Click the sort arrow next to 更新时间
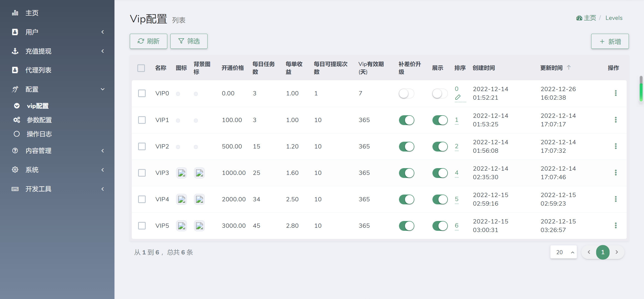 569,67
